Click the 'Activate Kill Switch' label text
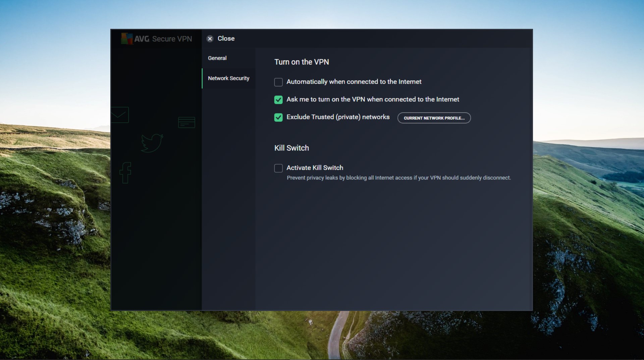 point(315,168)
